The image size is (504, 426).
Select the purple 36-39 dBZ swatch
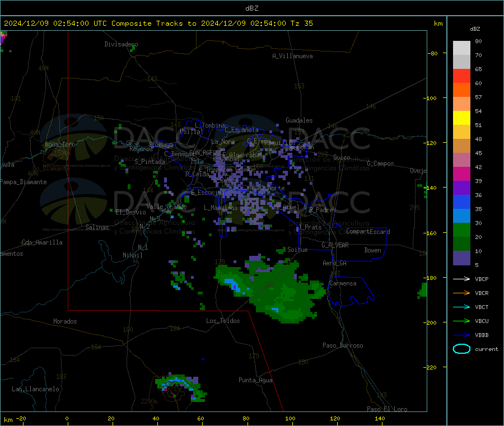461,188
